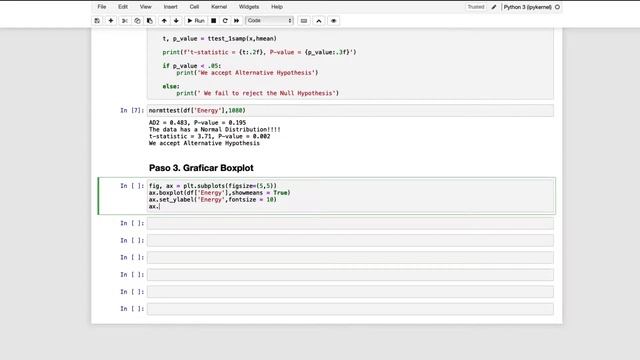This screenshot has height=360, width=640.
Task: Click the kernel idle status circle
Action: click(558, 7)
